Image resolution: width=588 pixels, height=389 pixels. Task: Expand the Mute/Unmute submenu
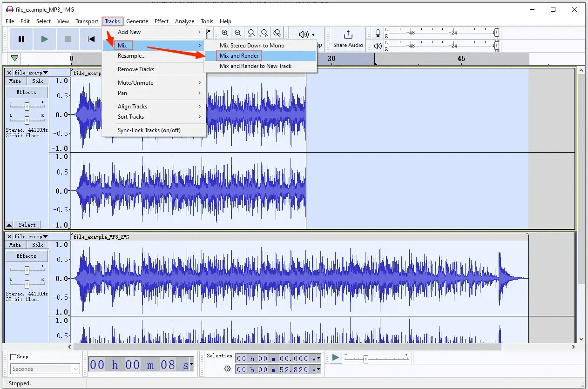click(x=154, y=83)
